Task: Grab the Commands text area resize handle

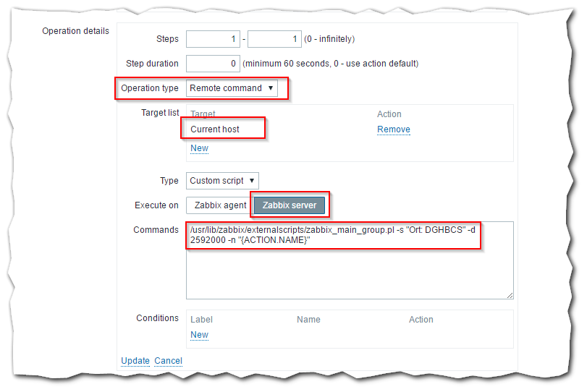Action: 510,295
